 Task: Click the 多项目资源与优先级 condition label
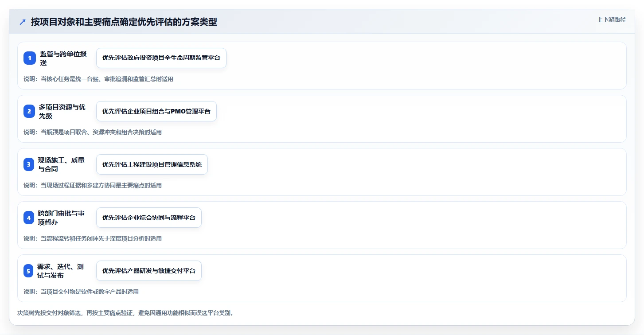coord(62,111)
